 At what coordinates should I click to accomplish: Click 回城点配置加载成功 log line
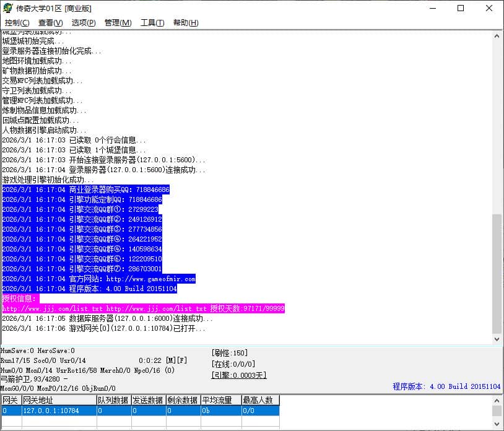tap(40, 120)
